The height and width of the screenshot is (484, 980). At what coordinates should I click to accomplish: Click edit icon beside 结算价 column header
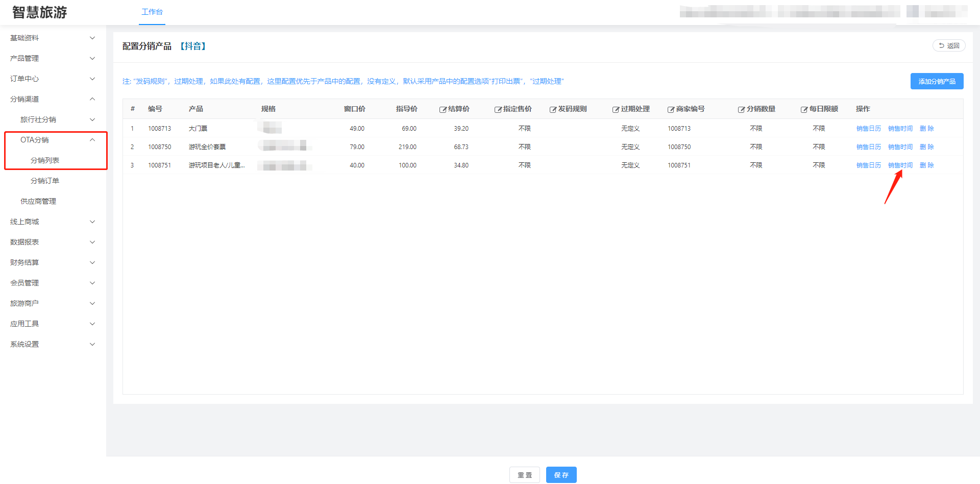coord(443,109)
